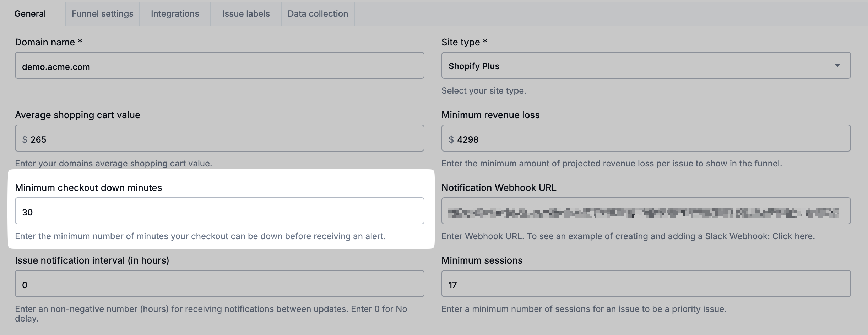Click the Notification Webhook URL field
The image size is (868, 335).
(646, 211)
